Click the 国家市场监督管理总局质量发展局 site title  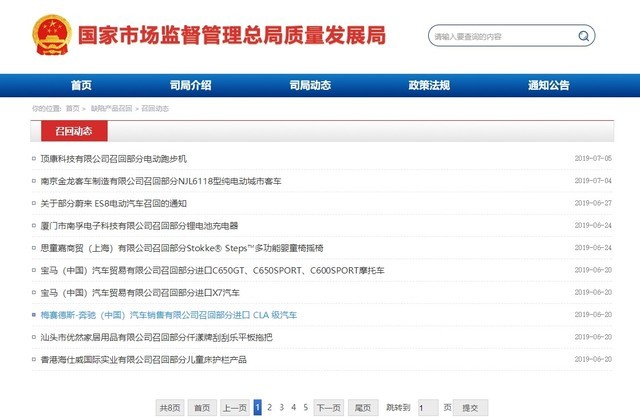[232, 36]
